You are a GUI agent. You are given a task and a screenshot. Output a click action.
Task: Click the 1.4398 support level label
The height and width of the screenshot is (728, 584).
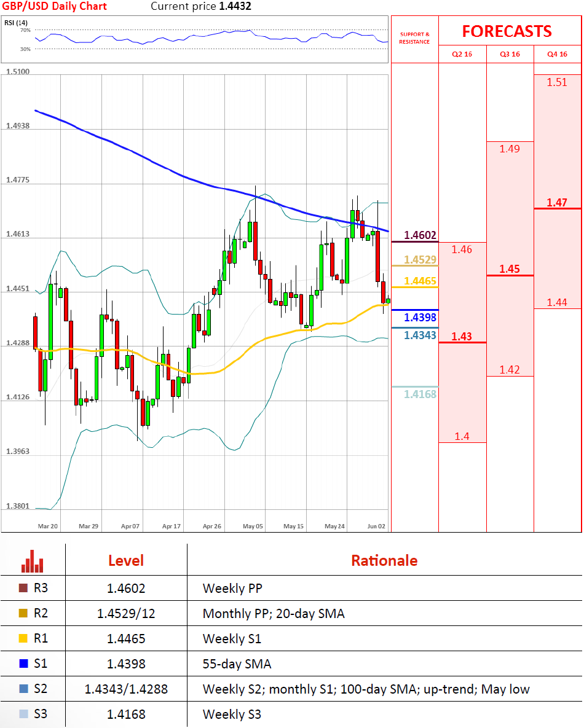420,317
